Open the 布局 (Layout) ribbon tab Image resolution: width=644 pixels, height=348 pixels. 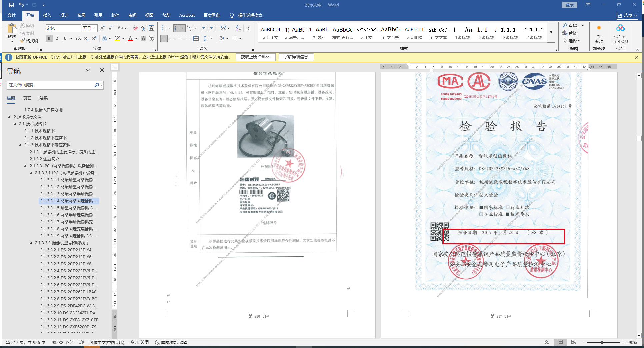[81, 15]
